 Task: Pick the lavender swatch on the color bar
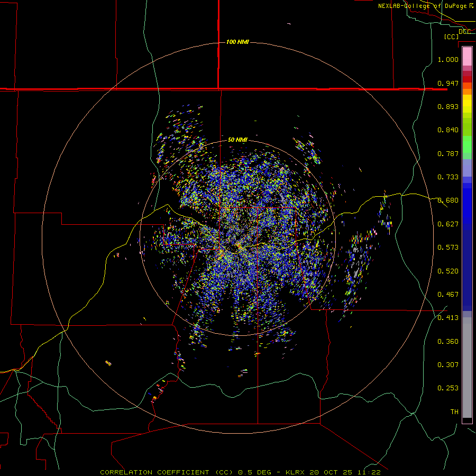point(467,168)
